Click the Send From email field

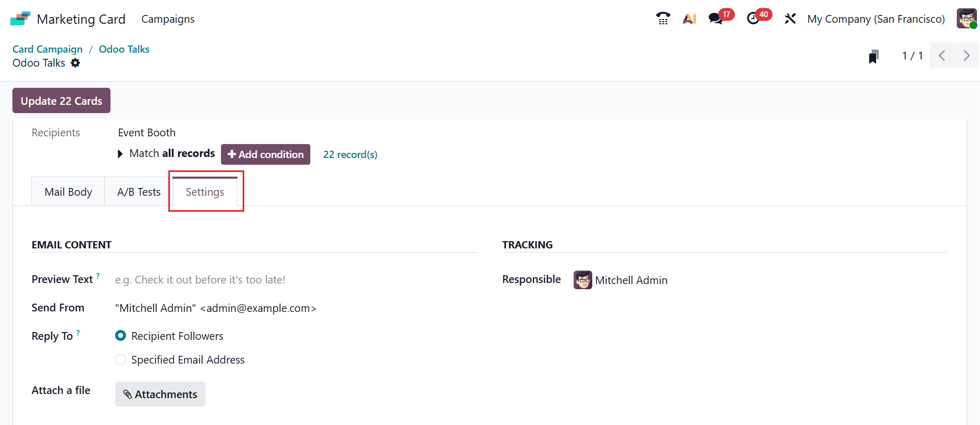click(x=295, y=308)
